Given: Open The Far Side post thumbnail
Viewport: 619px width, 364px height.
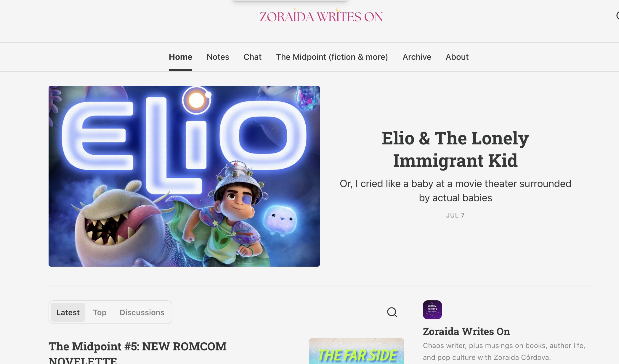Looking at the screenshot, I should click(356, 351).
